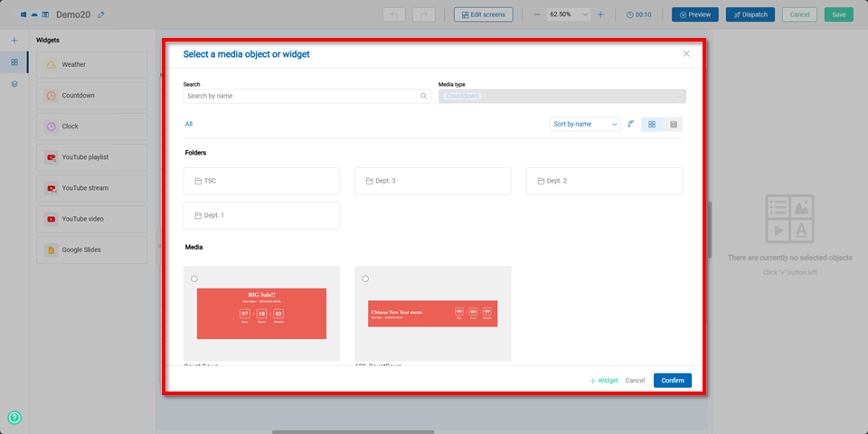Click the All breadcrumb link
The image size is (868, 434).
pos(189,124)
